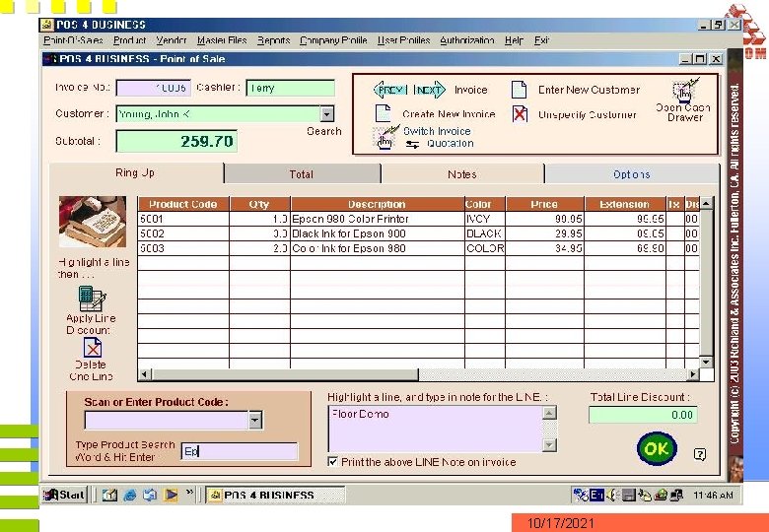769x532 pixels.
Task: Switch to the Notes tab
Action: [462, 174]
